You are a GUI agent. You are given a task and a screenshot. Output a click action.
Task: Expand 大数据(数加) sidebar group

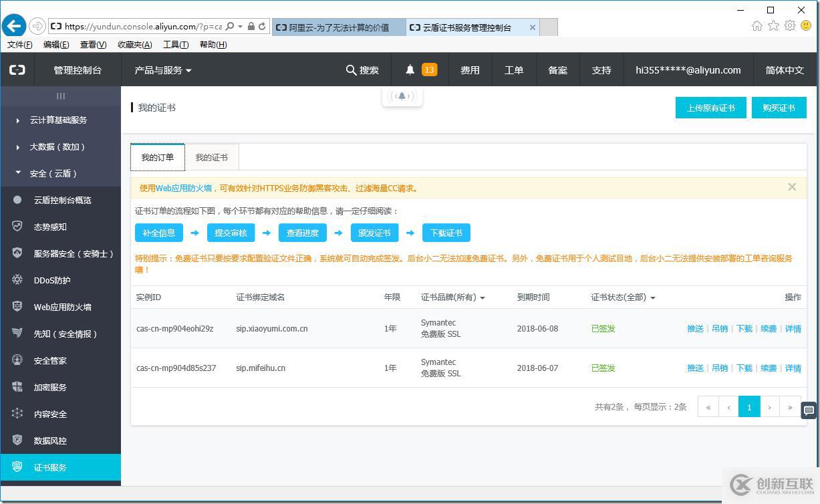click(60, 146)
